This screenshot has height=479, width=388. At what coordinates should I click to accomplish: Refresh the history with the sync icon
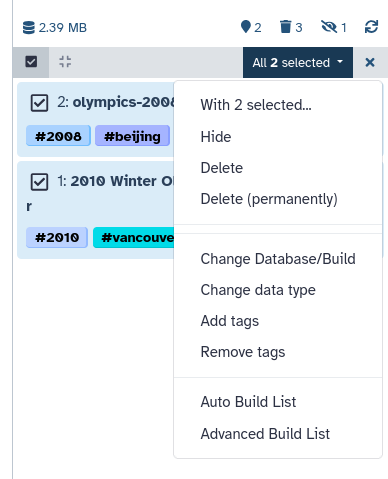pyautogui.click(x=371, y=27)
